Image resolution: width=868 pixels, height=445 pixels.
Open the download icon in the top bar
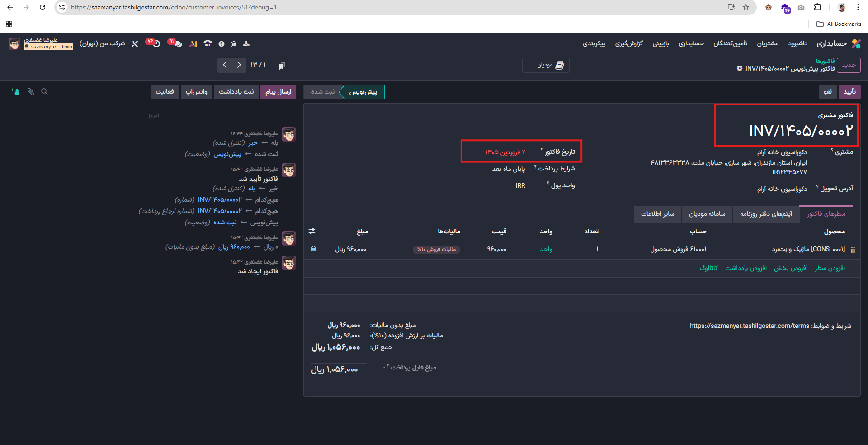click(x=246, y=44)
